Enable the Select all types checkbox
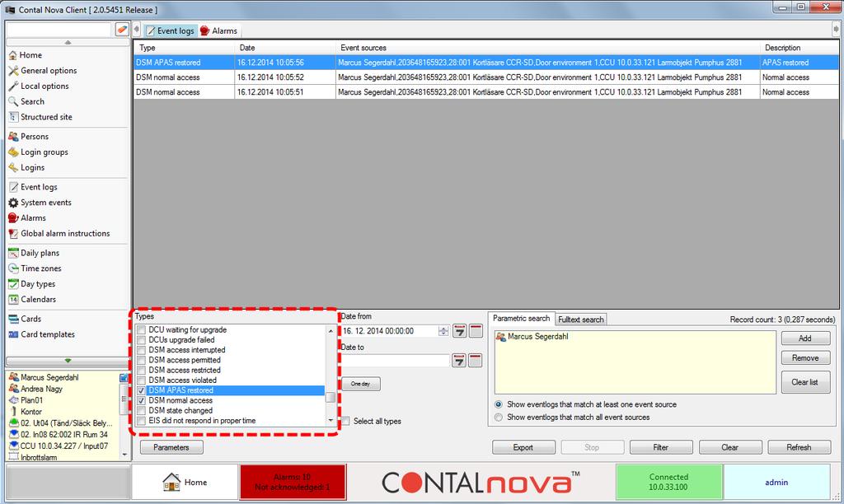 click(345, 421)
